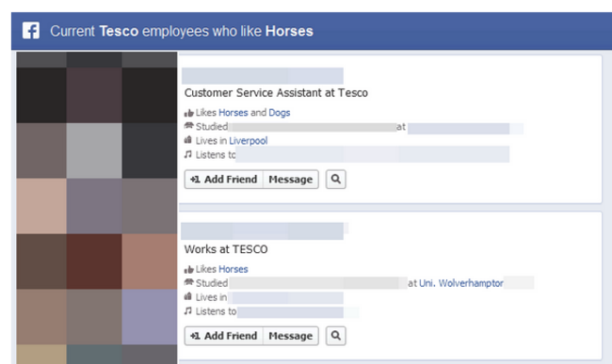Click search icon beside second Message button

pos(336,336)
